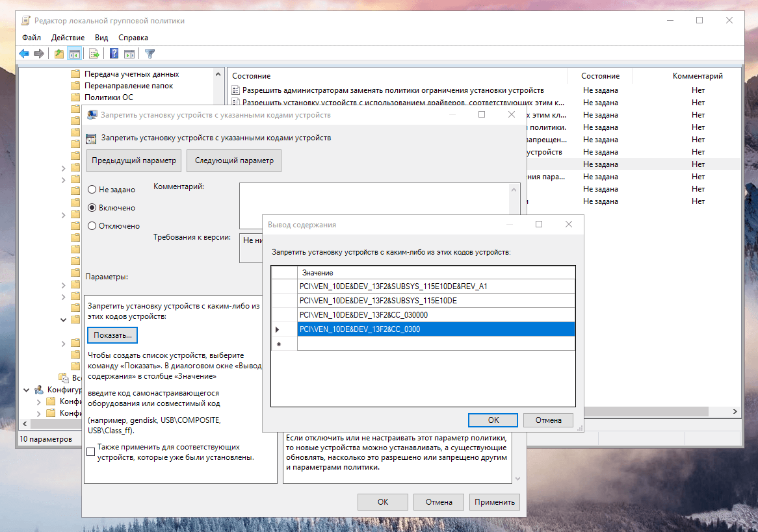The image size is (758, 532).
Task: Open Help via the question mark icon
Action: 114,54
